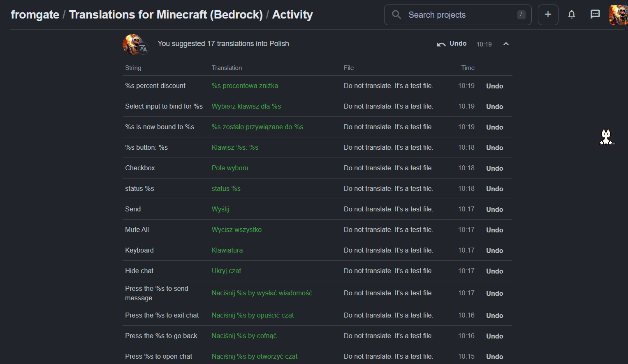Screen dimensions: 628x364
Task: Click translation 'Wybierz klawisz dla %s'
Action: (x=246, y=106)
